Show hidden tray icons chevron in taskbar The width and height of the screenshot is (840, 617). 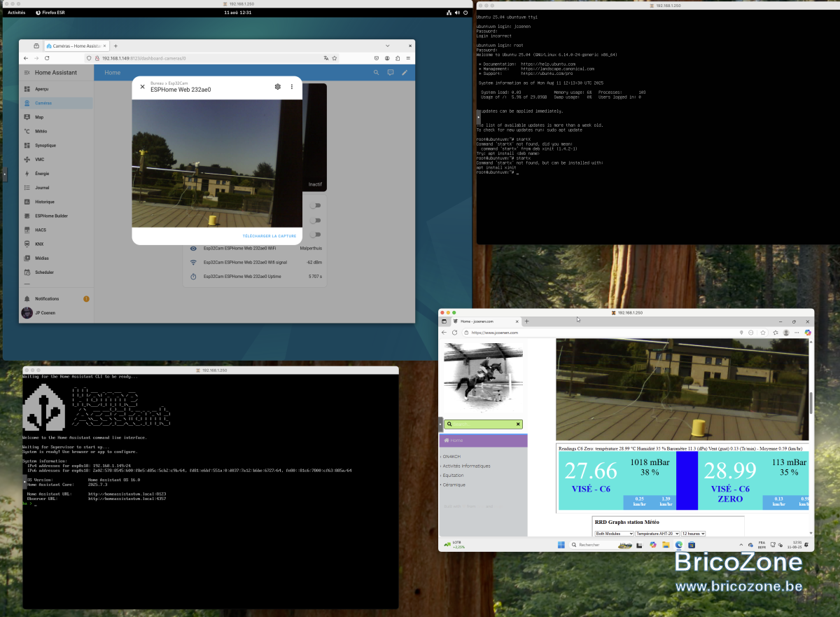pos(741,545)
